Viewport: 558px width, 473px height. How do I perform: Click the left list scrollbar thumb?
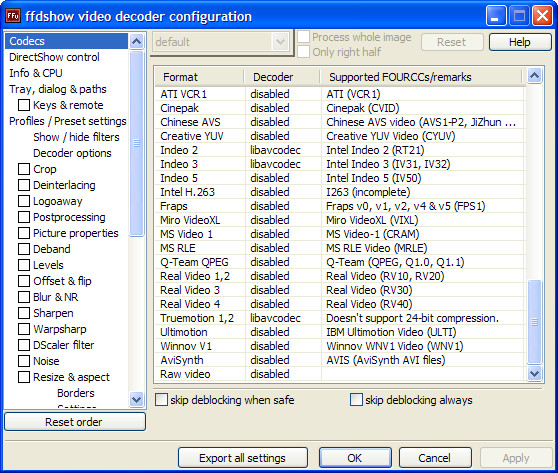(x=136, y=143)
